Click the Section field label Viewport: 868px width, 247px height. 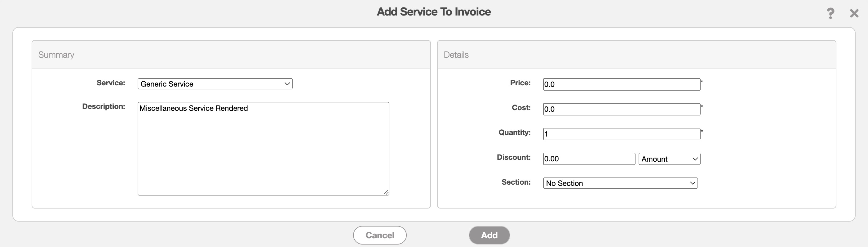click(516, 182)
